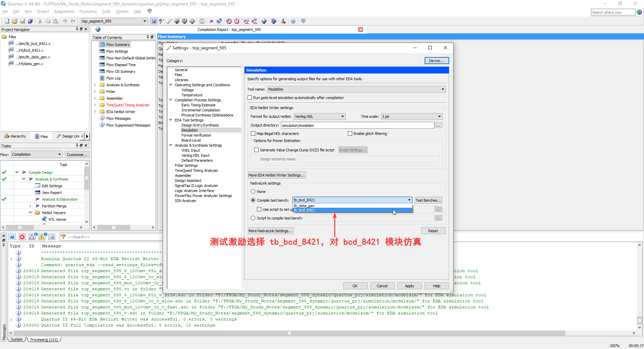The width and height of the screenshot is (644, 349).
Task: Collapse EDA Tool Settings category
Action: click(x=171, y=120)
